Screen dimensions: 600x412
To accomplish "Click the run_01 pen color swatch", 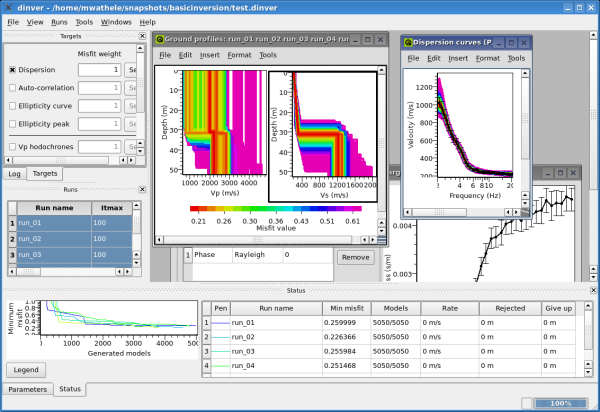I will click(221, 323).
